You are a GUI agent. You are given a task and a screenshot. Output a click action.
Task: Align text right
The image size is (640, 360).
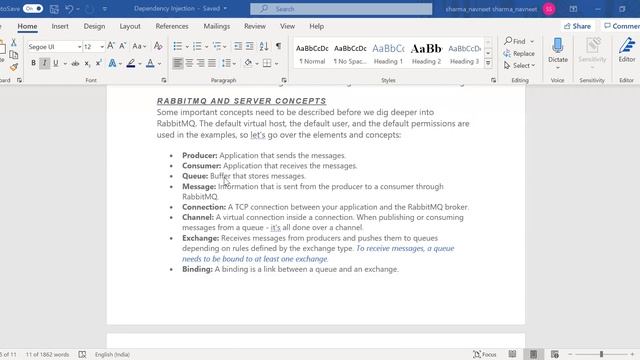pyautogui.click(x=200, y=63)
